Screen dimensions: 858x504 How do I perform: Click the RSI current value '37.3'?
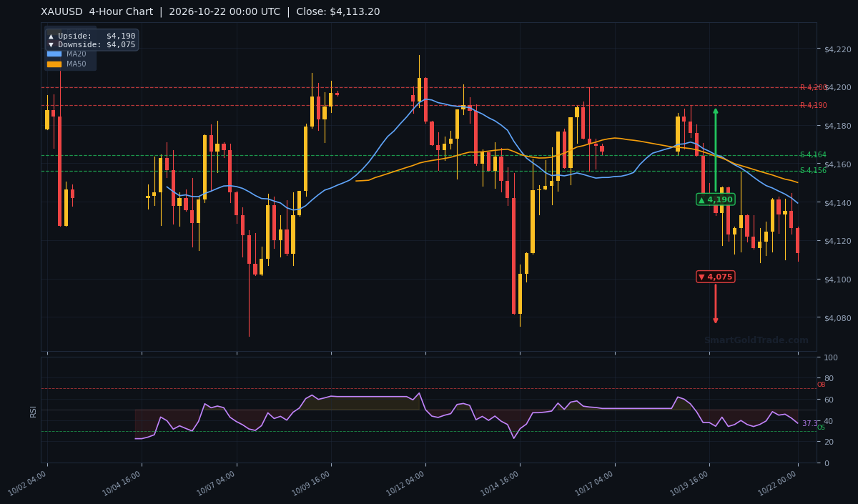tap(809, 423)
